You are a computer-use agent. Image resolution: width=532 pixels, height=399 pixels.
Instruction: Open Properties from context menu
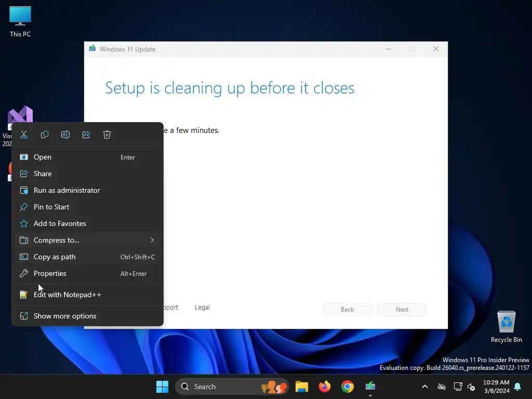[87, 273]
